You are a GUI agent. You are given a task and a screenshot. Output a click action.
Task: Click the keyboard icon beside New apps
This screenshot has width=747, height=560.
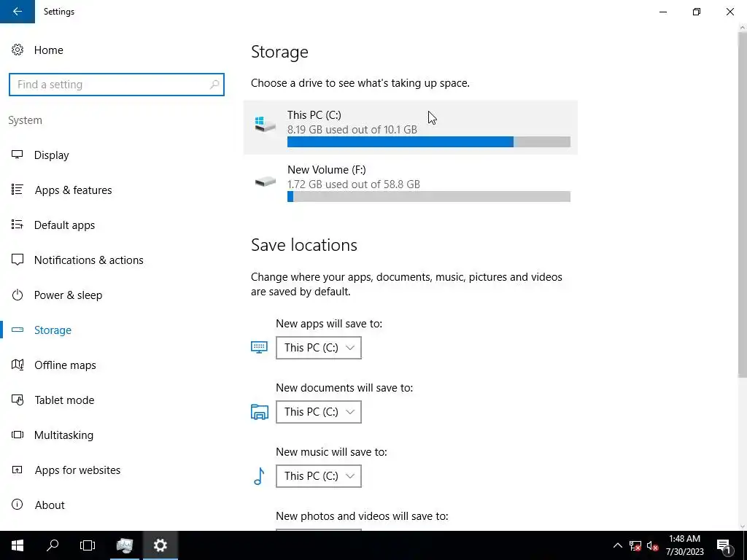coord(259,347)
